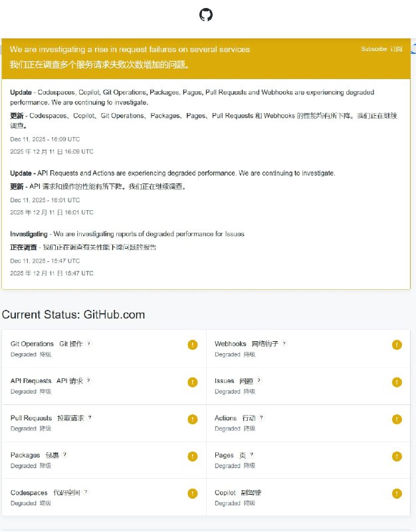Select the Codespaces component name
This screenshot has height=532, width=416.
[29, 493]
